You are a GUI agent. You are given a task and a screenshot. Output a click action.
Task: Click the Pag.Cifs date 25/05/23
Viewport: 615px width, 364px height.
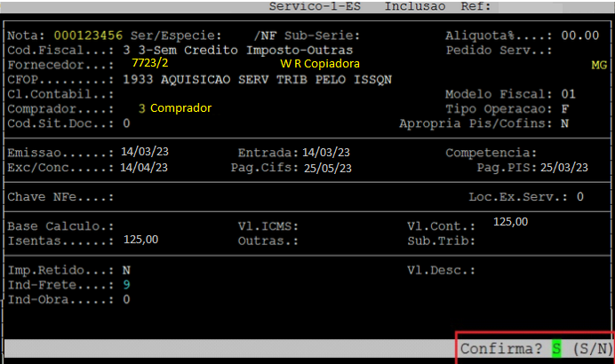pos(328,167)
